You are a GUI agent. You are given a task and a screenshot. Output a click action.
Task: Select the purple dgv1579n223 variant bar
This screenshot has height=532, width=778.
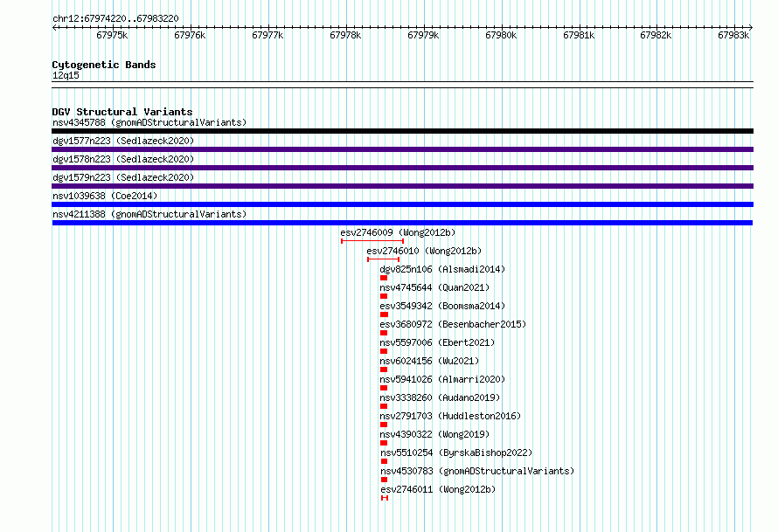tap(402, 186)
